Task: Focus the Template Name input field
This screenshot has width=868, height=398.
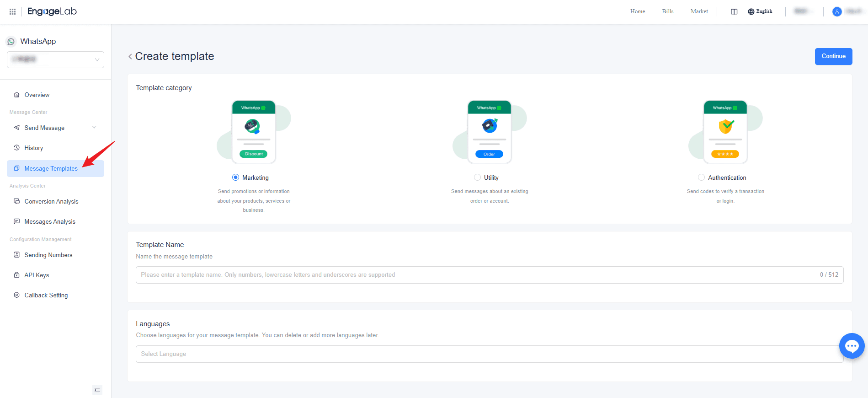Action: click(x=490, y=275)
